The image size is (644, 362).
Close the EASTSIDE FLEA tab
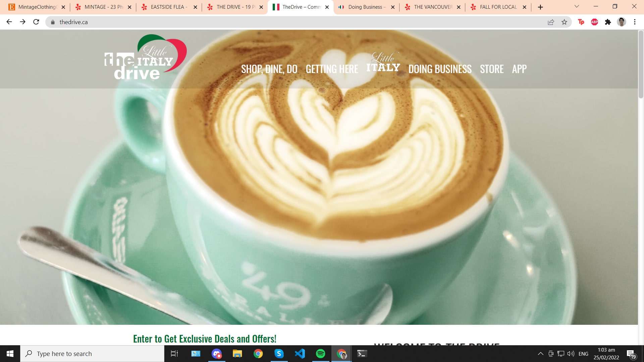pyautogui.click(x=195, y=7)
